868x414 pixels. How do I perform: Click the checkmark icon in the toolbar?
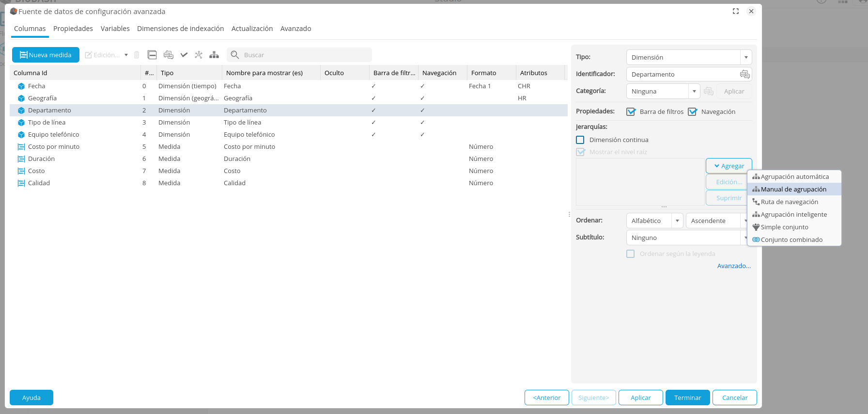184,55
